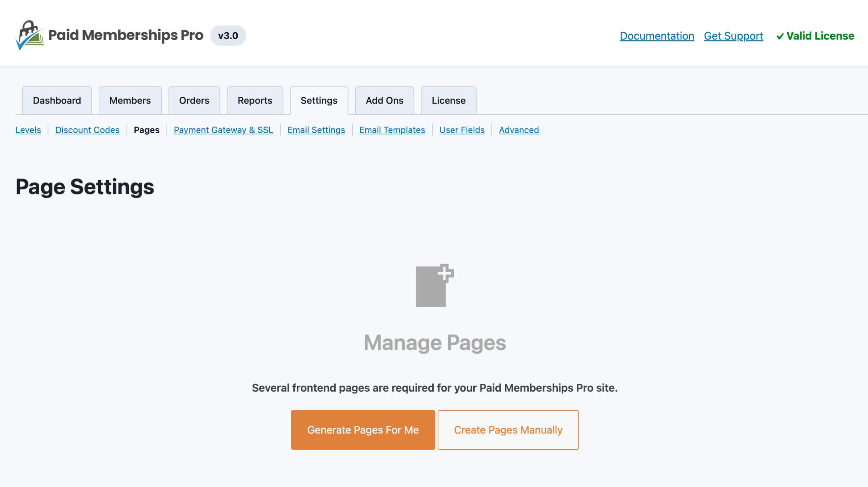Click the Create Pages Manually button
The width and height of the screenshot is (868, 487).
(x=509, y=430)
